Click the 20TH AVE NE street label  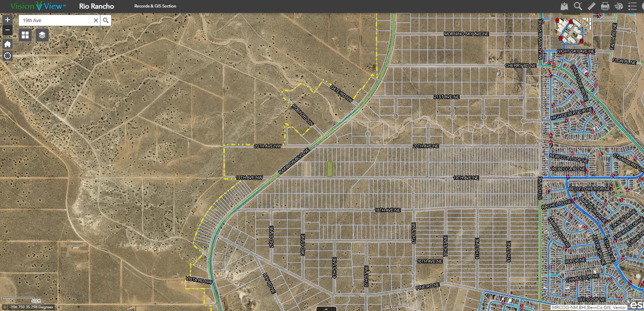click(x=426, y=146)
